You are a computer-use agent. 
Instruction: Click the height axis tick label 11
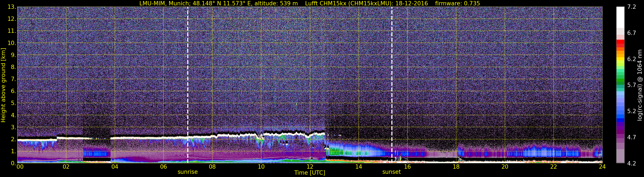click(x=12, y=31)
